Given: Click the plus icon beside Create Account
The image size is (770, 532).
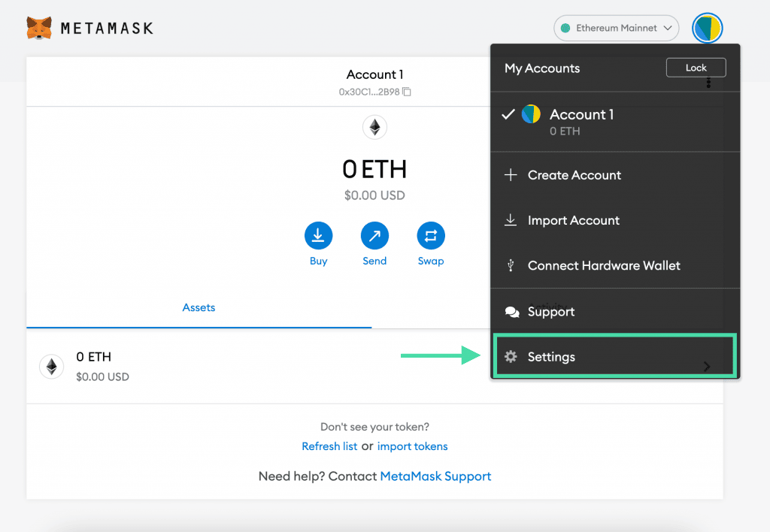Looking at the screenshot, I should (511, 175).
